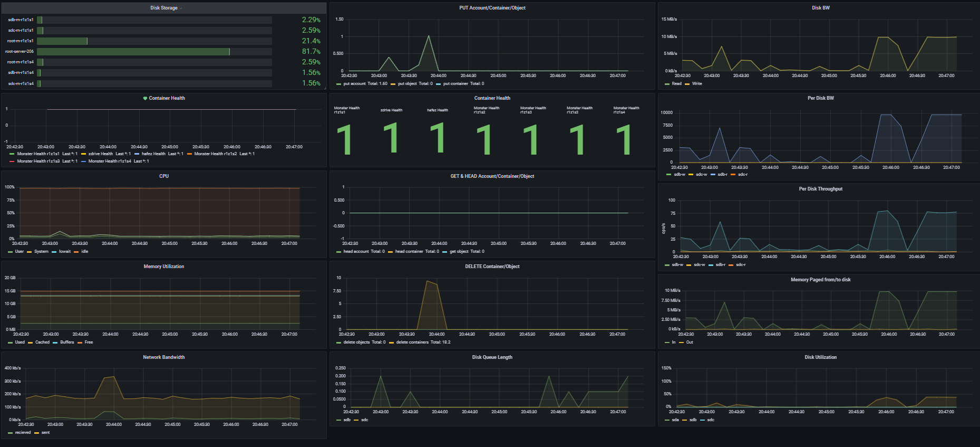Toggle the System series in CPU legend
Screen dimensions: 980x447
tap(41, 252)
